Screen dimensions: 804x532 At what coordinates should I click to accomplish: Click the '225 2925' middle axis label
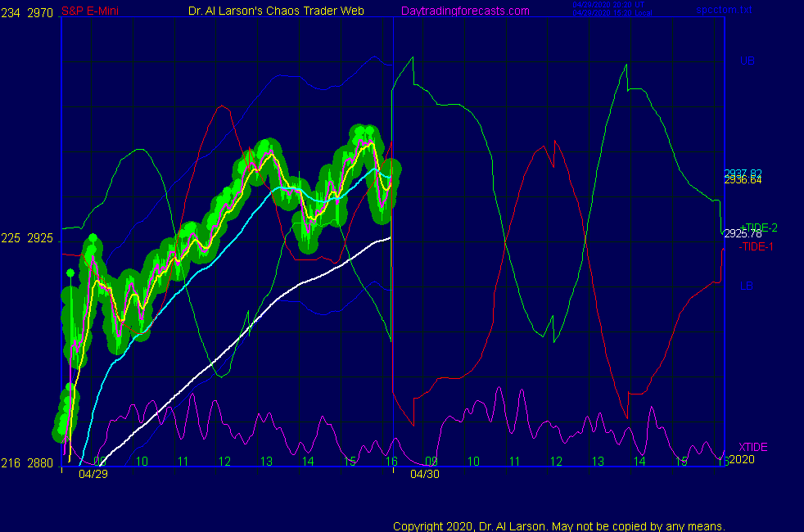[27, 238]
